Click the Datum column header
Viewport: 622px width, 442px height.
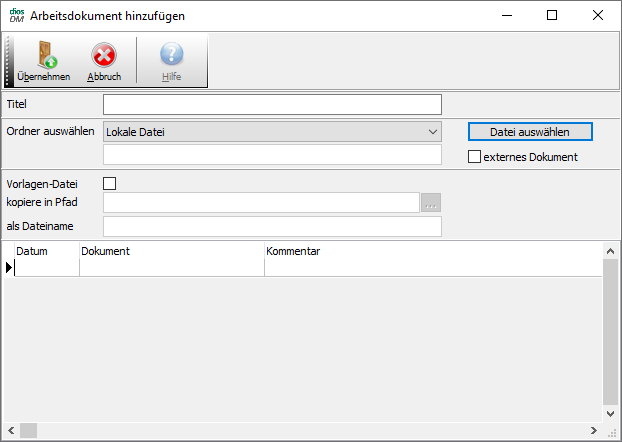pyautogui.click(x=32, y=251)
